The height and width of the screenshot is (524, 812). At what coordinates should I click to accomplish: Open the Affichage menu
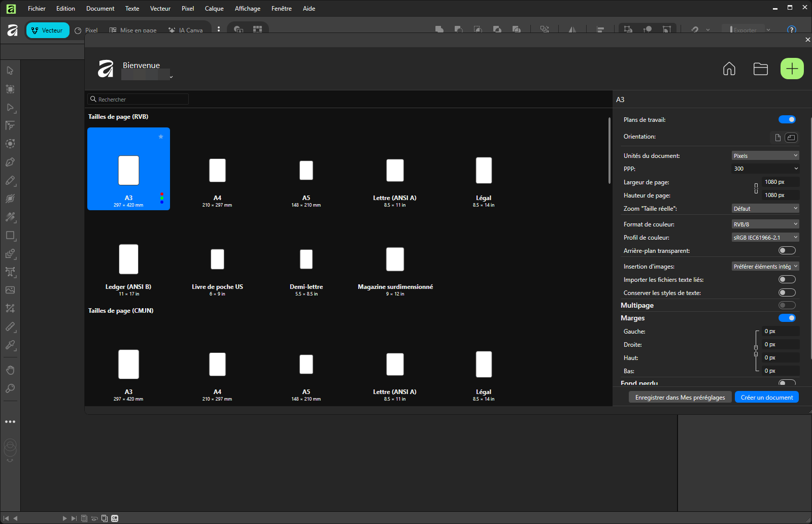coord(248,9)
